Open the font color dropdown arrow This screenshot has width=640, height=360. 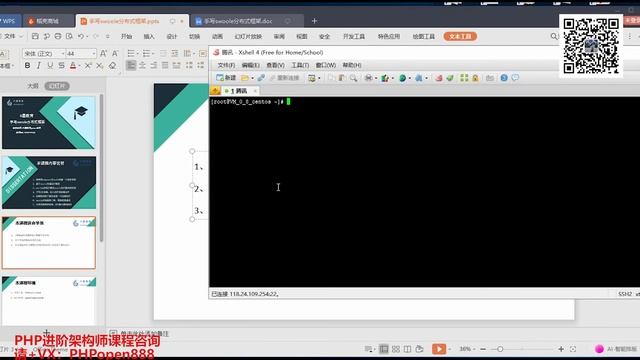click(80, 65)
